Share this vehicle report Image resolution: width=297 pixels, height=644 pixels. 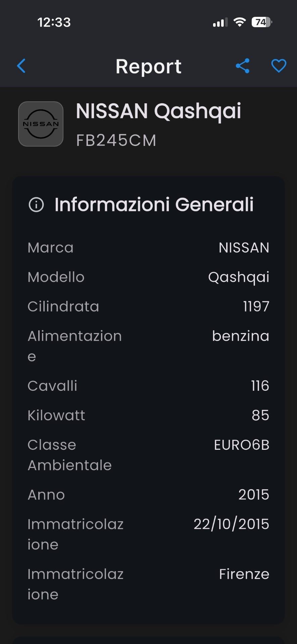click(x=243, y=66)
